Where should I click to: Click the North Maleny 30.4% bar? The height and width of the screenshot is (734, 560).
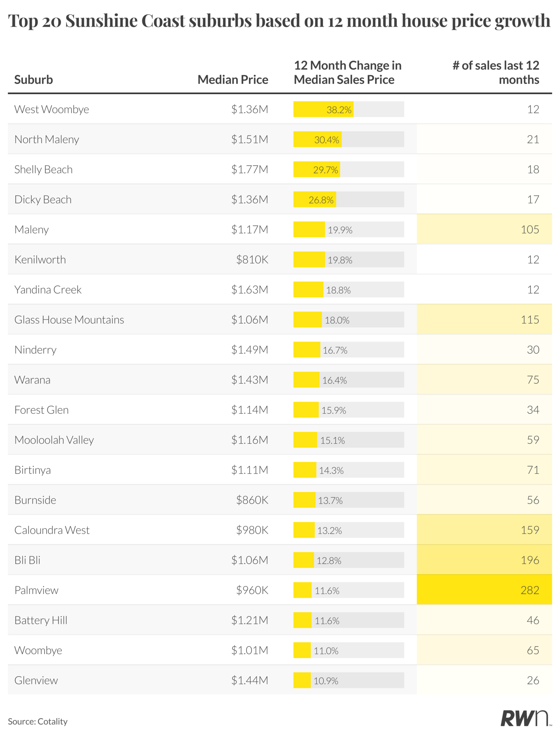click(x=317, y=140)
